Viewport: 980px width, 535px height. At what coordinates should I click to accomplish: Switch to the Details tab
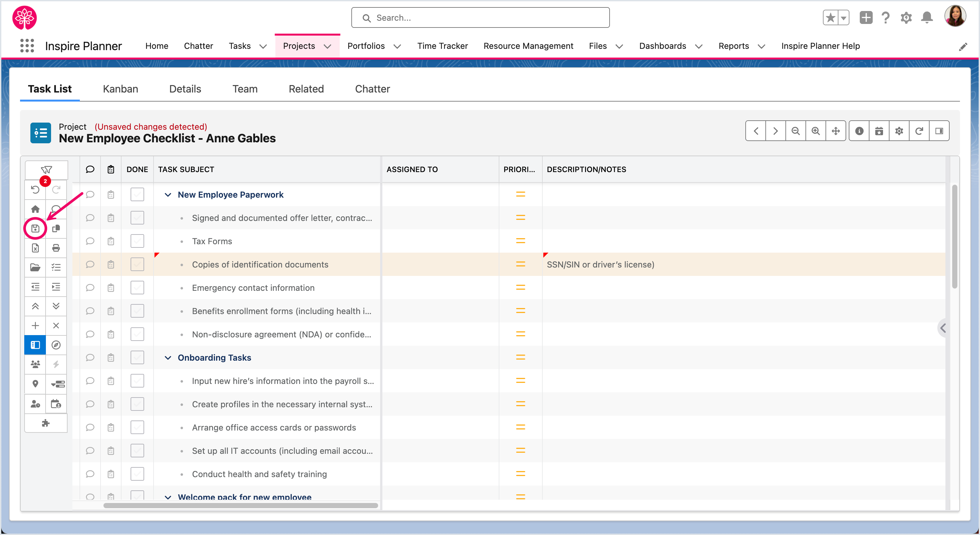pos(185,89)
